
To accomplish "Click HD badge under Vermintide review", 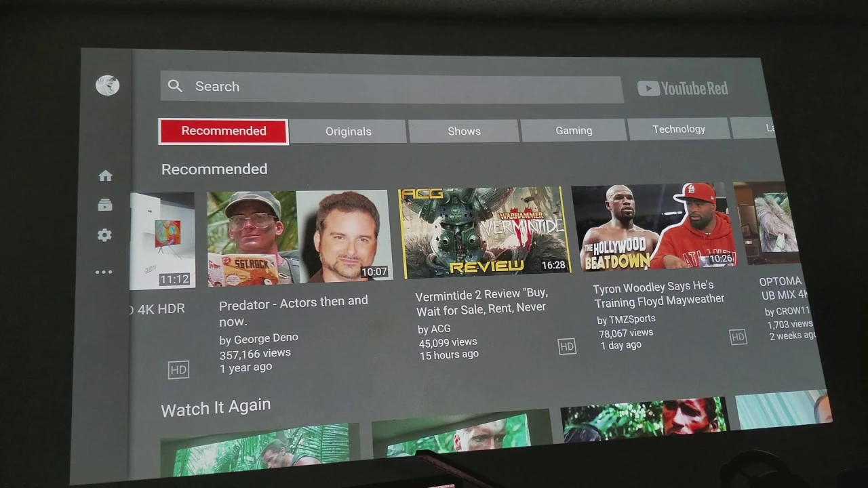I will 567,346.
